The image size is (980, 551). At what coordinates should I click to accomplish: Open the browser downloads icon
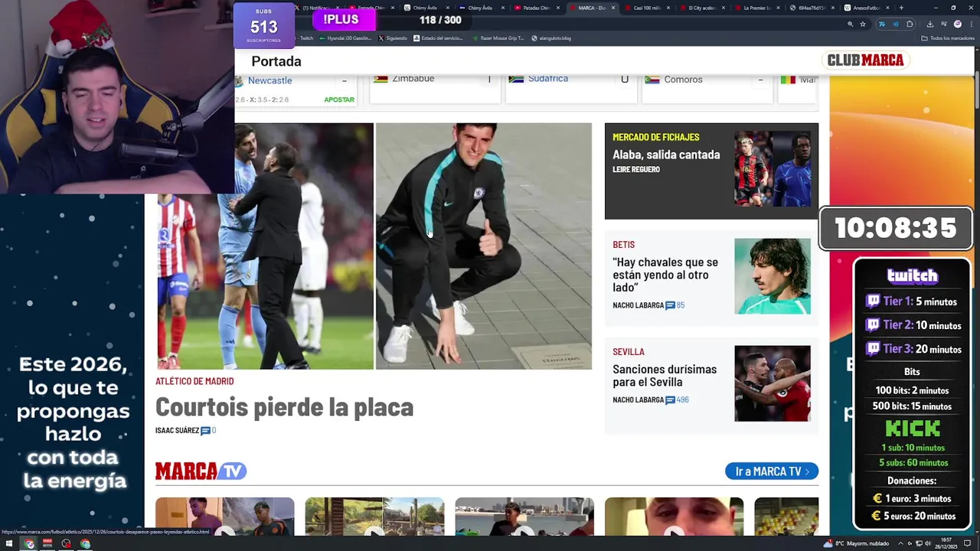(930, 24)
